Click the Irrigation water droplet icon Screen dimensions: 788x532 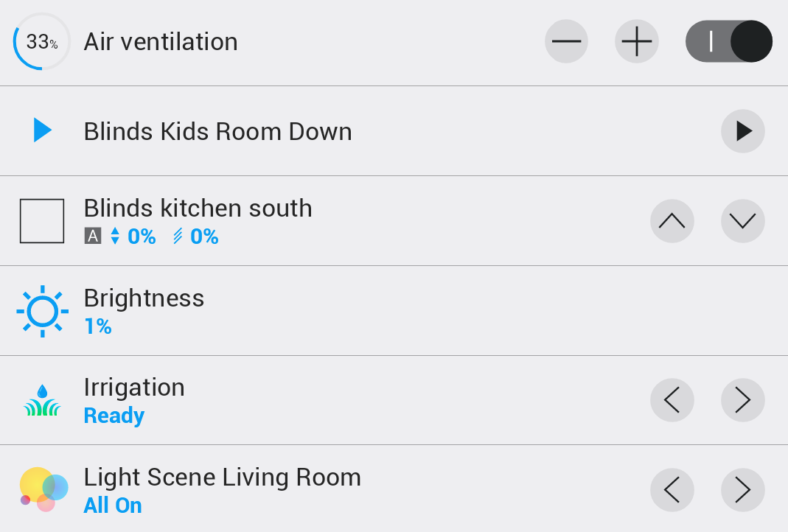[x=42, y=400]
